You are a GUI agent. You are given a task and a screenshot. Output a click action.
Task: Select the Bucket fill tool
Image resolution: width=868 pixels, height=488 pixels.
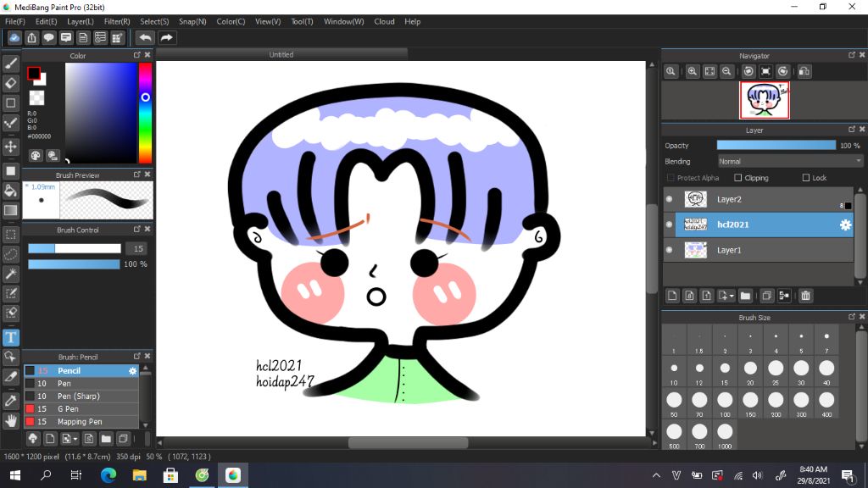pos(10,191)
